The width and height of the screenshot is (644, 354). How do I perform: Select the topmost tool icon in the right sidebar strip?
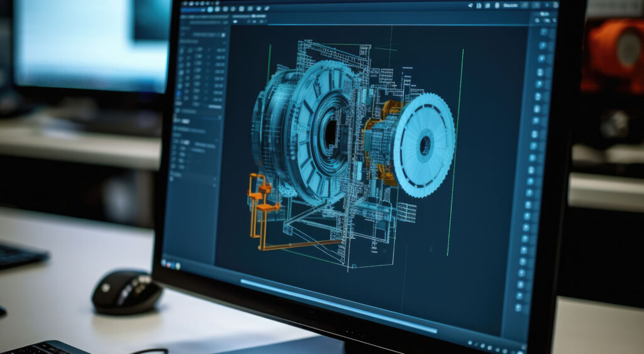click(543, 31)
